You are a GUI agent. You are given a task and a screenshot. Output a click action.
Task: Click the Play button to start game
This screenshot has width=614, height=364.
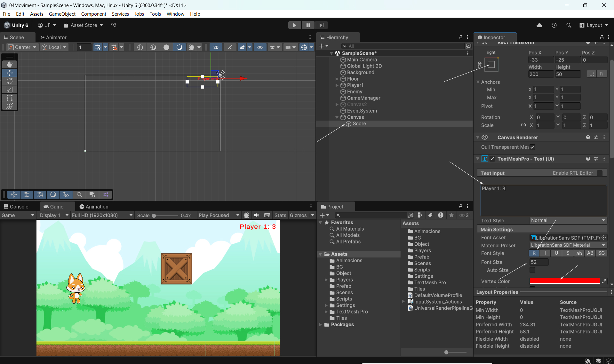[294, 25]
